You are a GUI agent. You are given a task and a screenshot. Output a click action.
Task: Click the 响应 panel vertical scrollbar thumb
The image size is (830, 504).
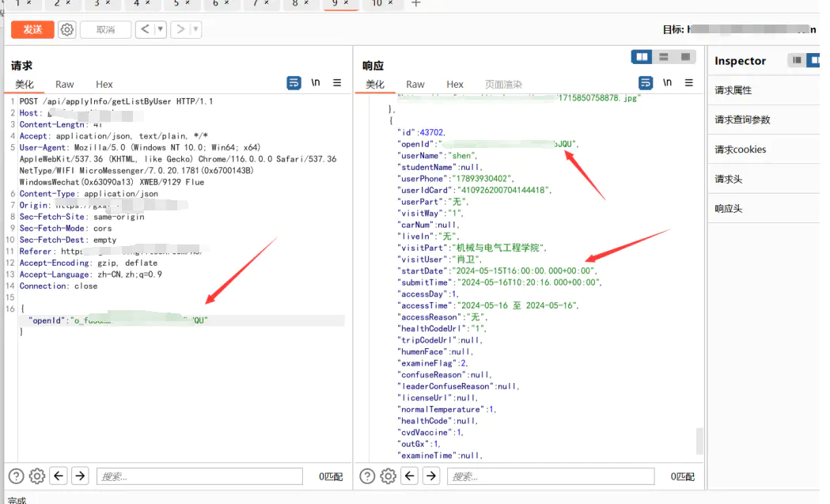click(x=699, y=441)
